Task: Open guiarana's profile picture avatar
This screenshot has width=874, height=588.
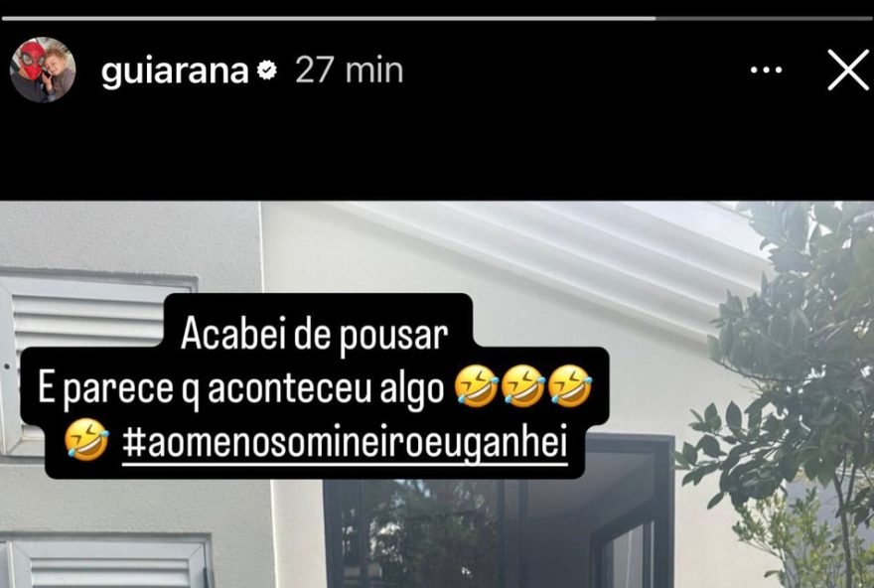Action: point(43,70)
